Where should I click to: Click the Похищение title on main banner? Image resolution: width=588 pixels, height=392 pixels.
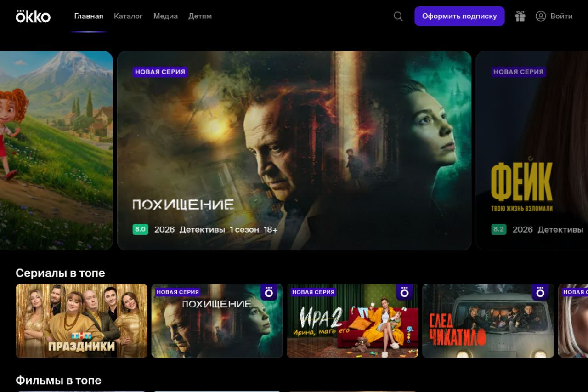[x=183, y=205]
